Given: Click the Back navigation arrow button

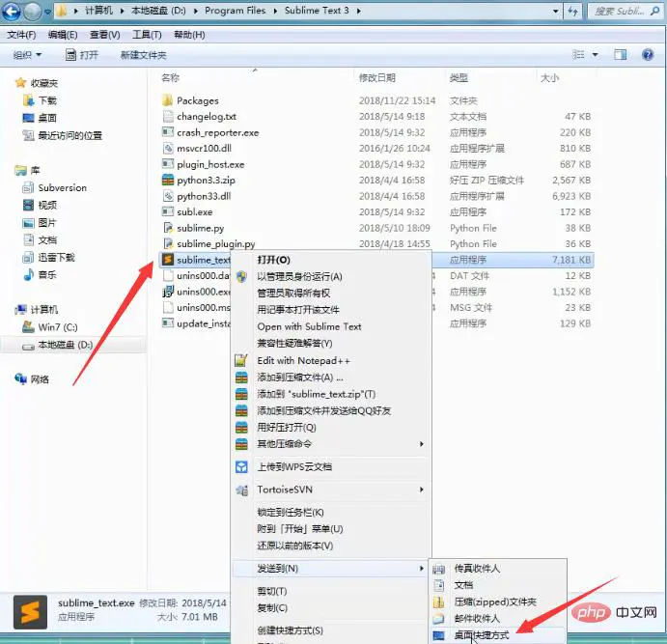Looking at the screenshot, I should point(11,11).
